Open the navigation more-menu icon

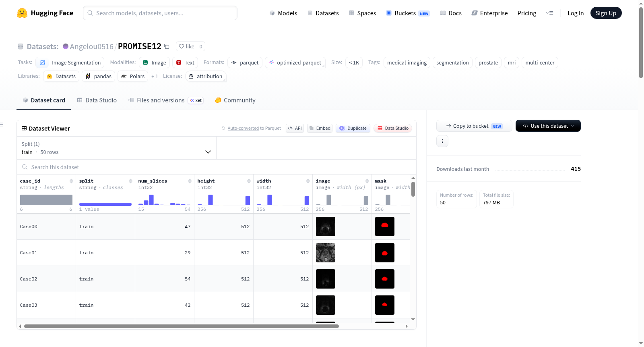[x=549, y=13]
